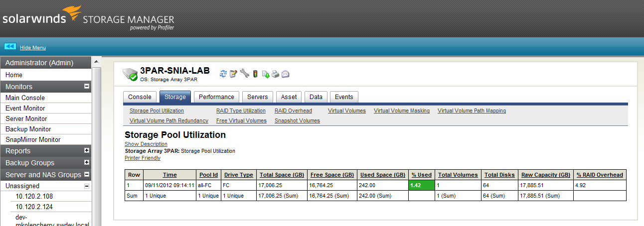Open the Virtual Volumes link

pos(347,111)
